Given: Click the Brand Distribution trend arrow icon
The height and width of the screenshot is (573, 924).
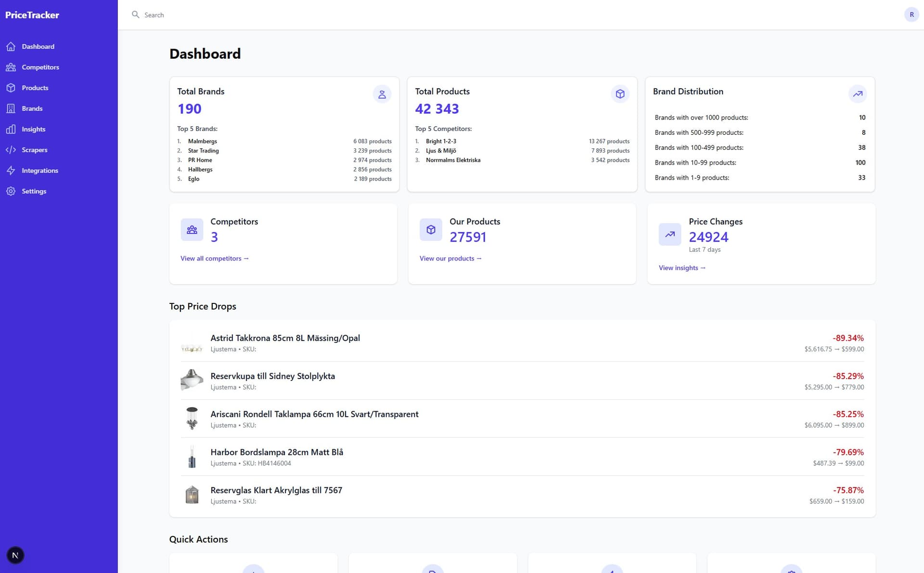Looking at the screenshot, I should [857, 94].
